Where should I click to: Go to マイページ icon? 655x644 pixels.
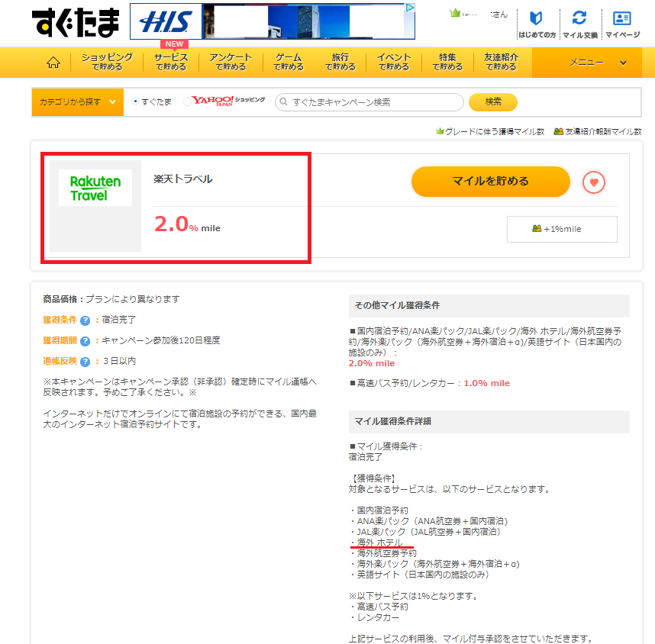[x=622, y=24]
